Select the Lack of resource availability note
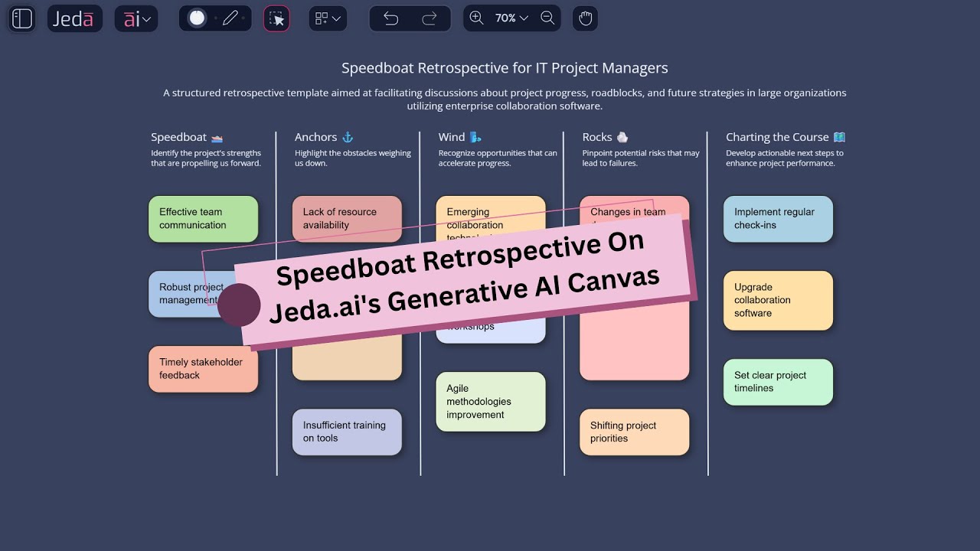This screenshot has width=980, height=551. [x=347, y=219]
